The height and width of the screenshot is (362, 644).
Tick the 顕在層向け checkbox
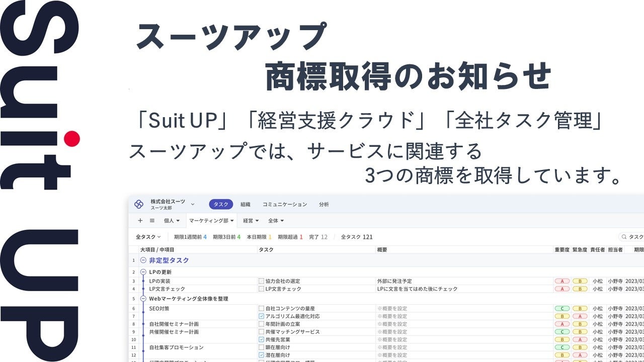click(x=261, y=347)
